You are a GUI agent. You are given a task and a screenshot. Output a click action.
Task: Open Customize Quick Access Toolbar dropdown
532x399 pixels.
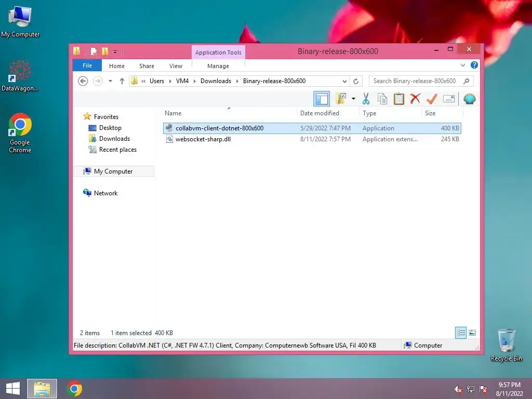[x=115, y=51]
